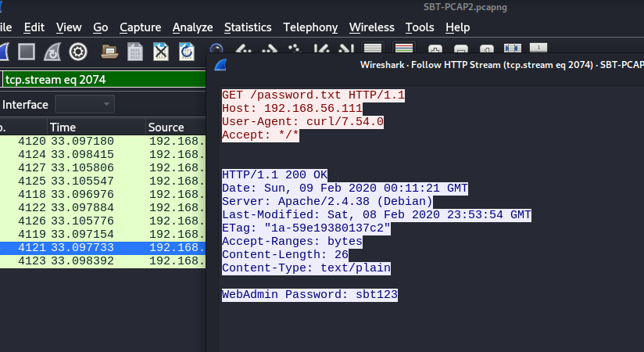Start capturing packets with blue fin icon
The width and height of the screenshot is (644, 352).
(3, 52)
